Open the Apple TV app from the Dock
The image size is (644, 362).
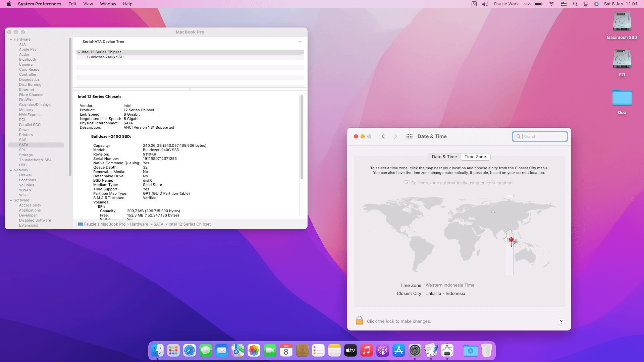click(351, 351)
